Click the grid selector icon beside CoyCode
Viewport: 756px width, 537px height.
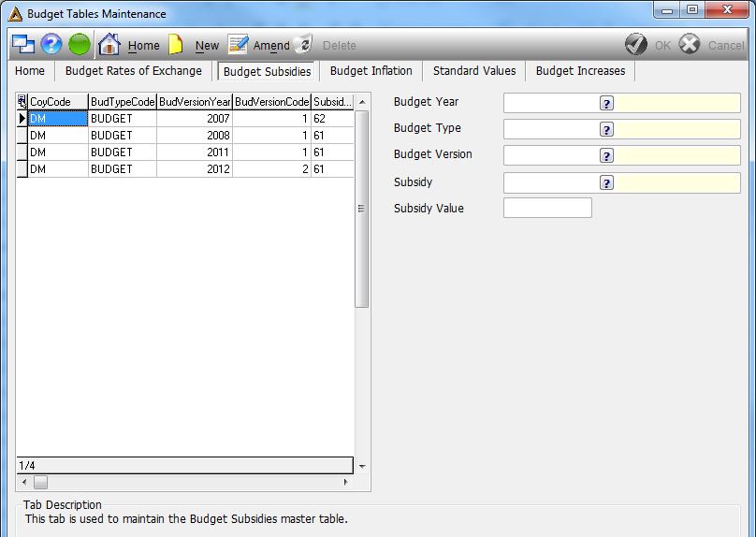[22, 101]
